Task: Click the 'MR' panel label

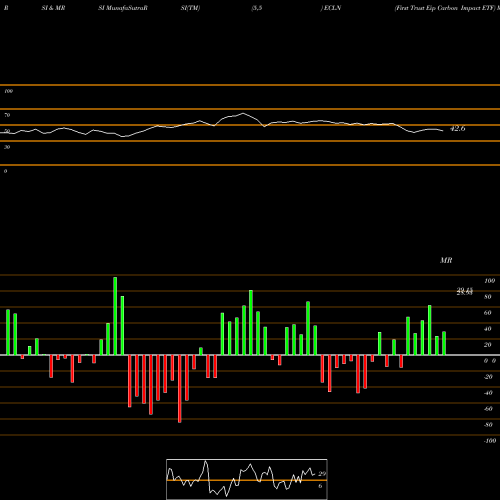Action: (x=446, y=260)
